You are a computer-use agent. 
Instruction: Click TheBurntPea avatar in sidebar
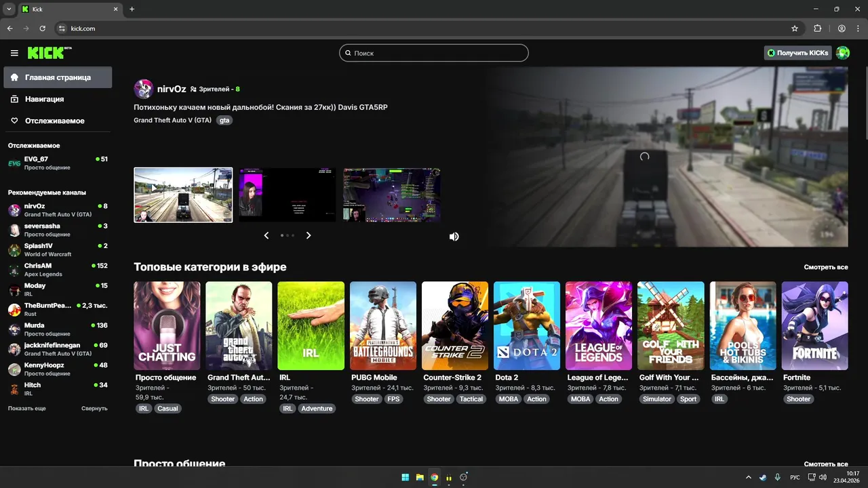tap(14, 310)
